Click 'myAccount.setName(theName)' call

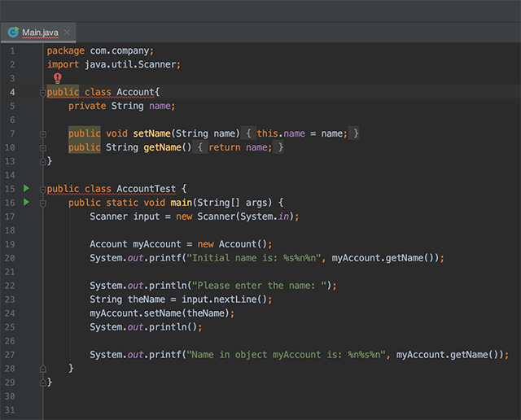(160, 313)
